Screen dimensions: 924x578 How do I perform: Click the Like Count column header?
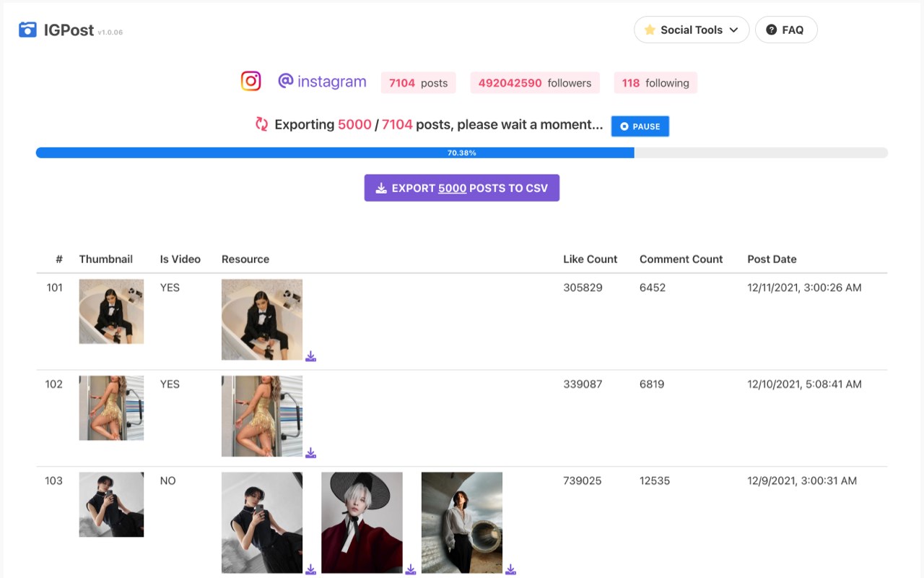pos(590,259)
